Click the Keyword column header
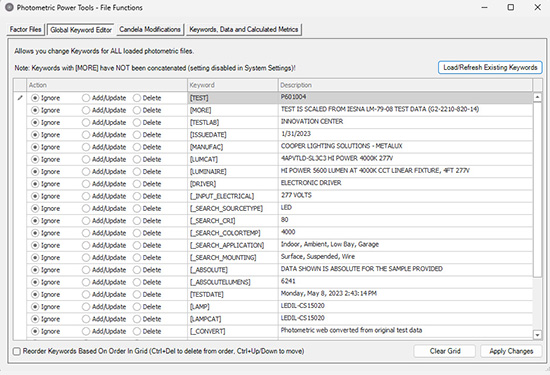Screen dimensions: 550x375 (x=233, y=85)
